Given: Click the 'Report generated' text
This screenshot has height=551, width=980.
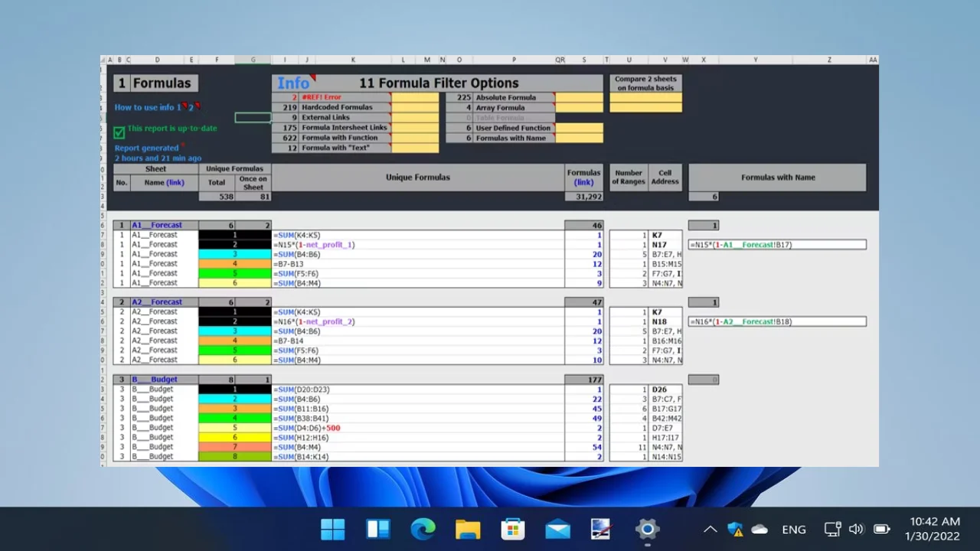Looking at the screenshot, I should click(x=146, y=148).
